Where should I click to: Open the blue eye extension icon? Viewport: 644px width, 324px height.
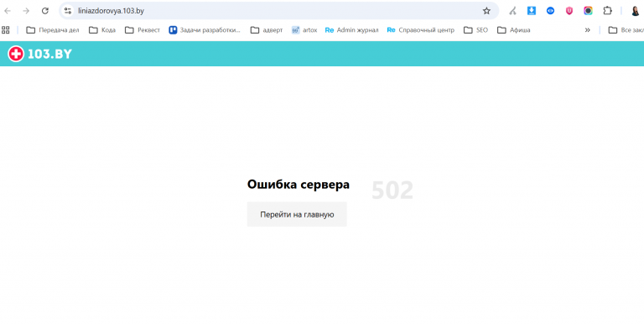point(550,11)
